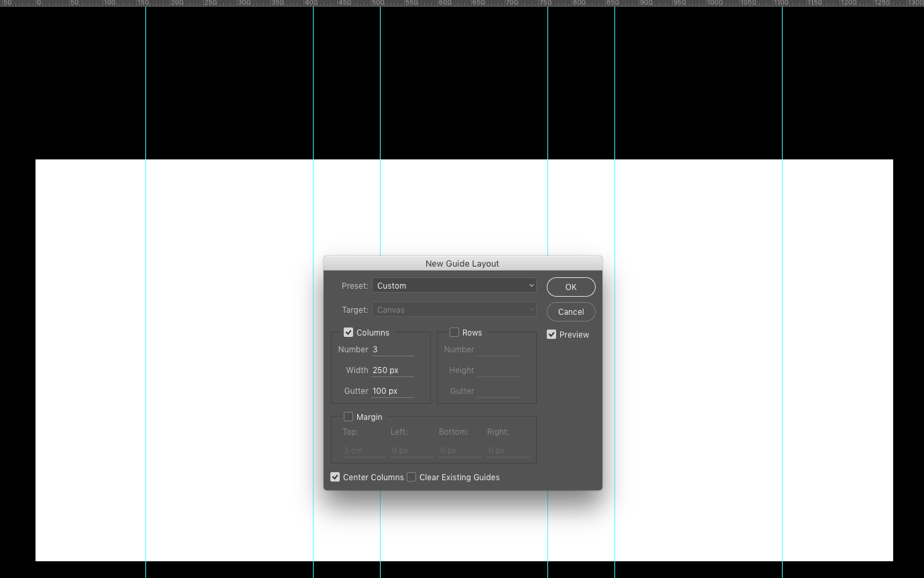The width and height of the screenshot is (924, 578).
Task: Click the columns Number field showing 3
Action: click(393, 349)
